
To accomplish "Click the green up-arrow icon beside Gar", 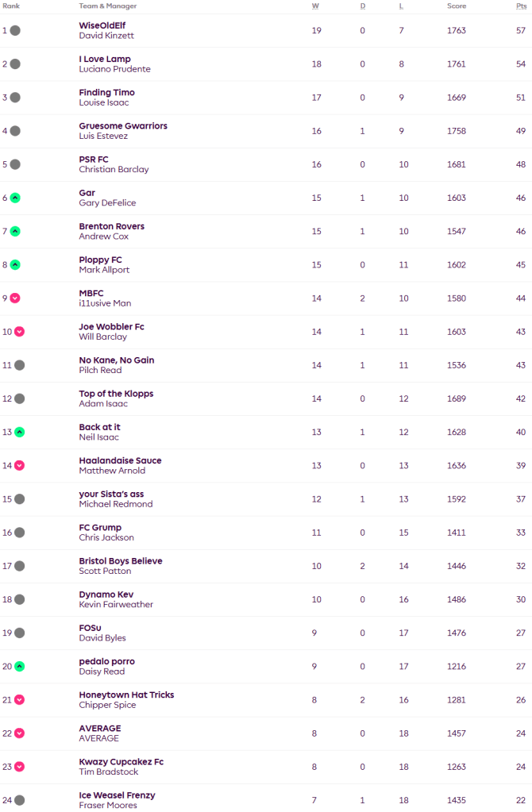I will tap(15, 198).
